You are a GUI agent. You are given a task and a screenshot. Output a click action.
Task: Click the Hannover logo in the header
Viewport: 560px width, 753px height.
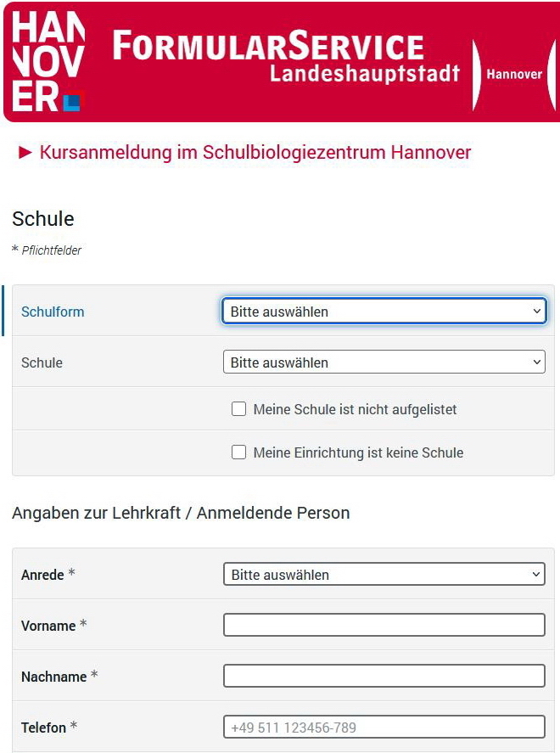48,63
